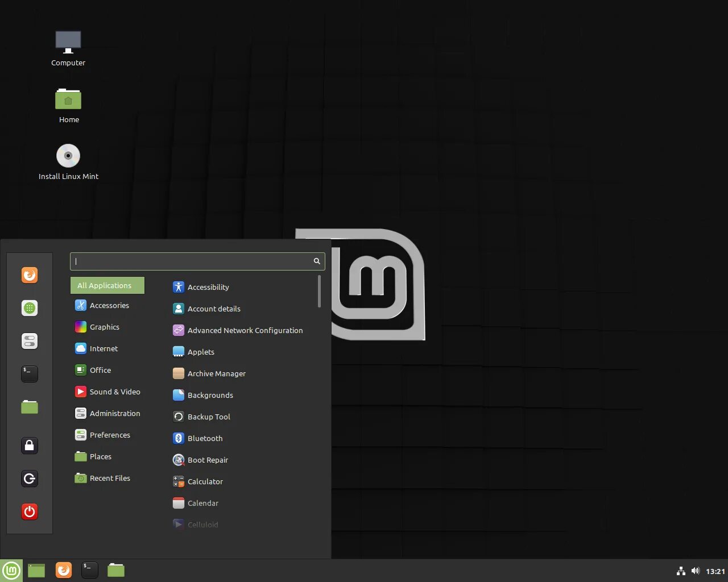Open Firefox from the menu favorites sidebar
This screenshot has width=728, height=582.
[x=30, y=275]
